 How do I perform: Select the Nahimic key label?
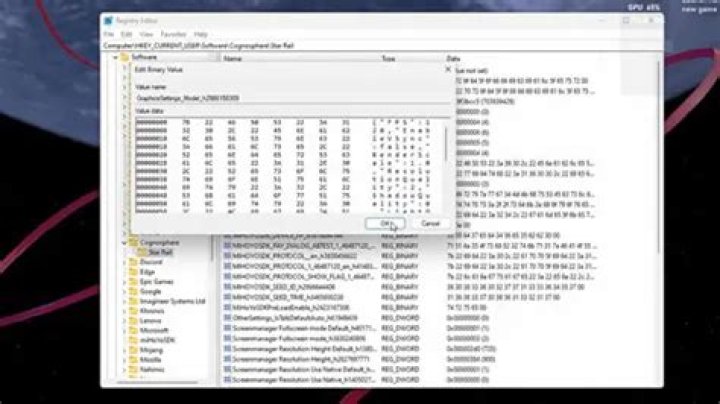[152, 369]
